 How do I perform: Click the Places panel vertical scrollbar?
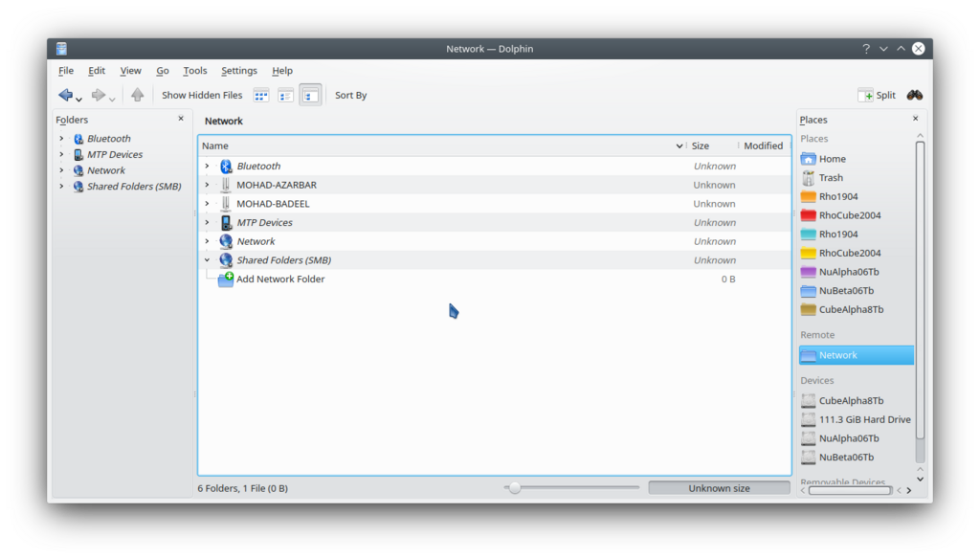(x=920, y=290)
